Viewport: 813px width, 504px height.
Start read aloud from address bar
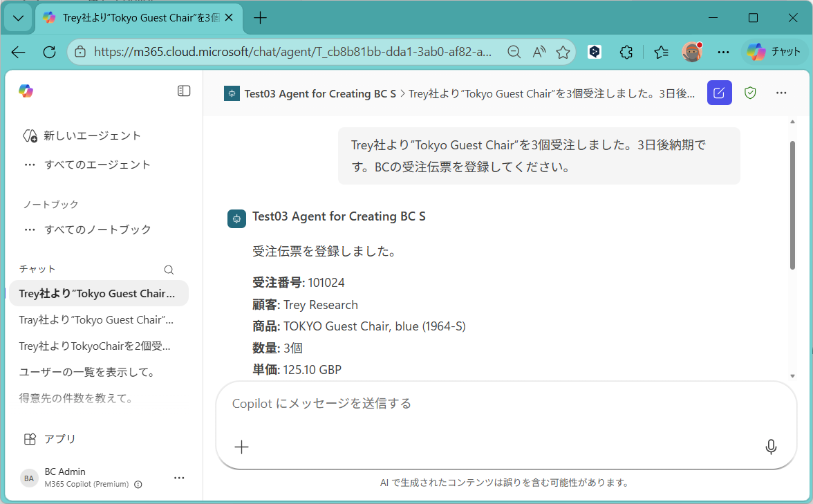pyautogui.click(x=539, y=52)
